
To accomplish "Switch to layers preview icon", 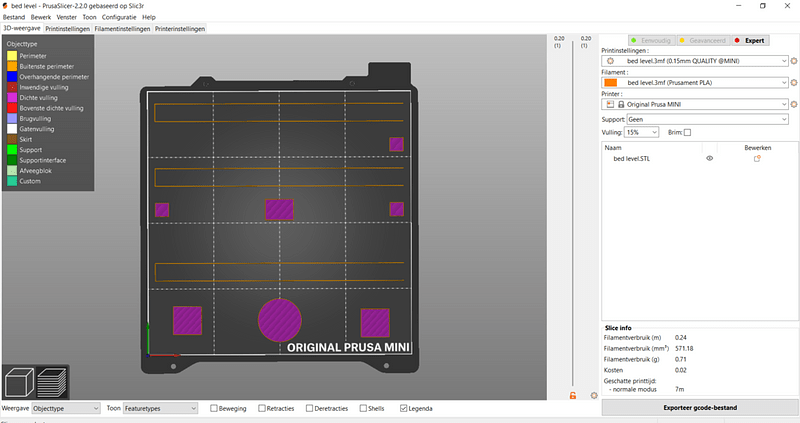I will [x=52, y=382].
